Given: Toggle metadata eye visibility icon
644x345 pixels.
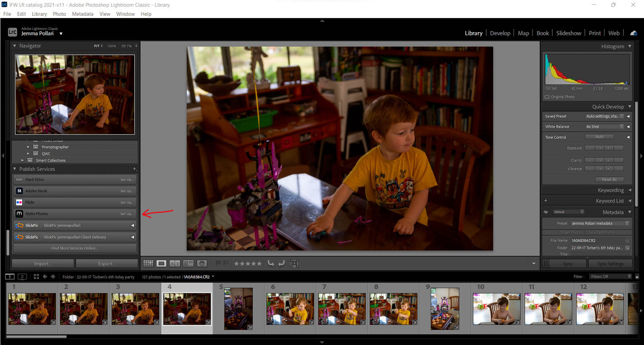Looking at the screenshot, I should coord(546,212).
